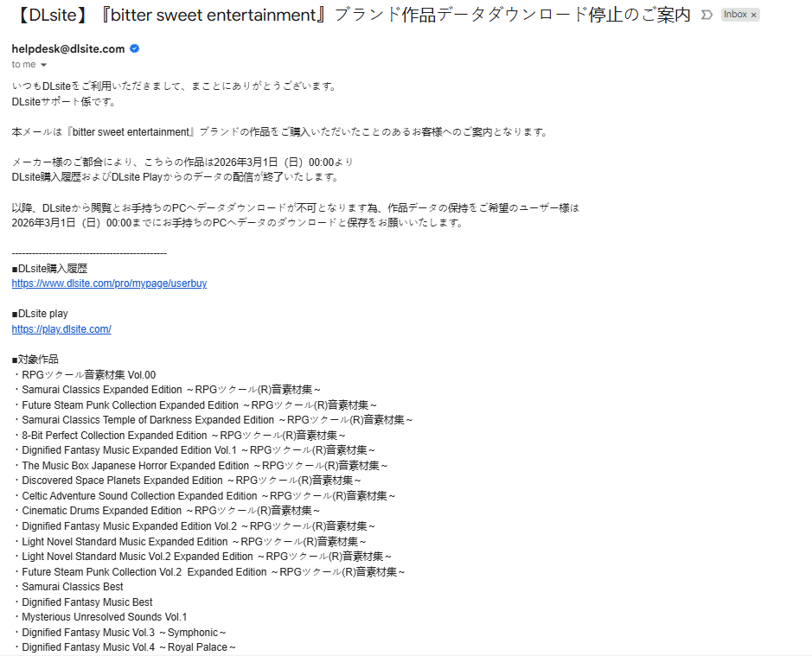Click the "■DLsite購入履歴" heading

click(x=49, y=269)
